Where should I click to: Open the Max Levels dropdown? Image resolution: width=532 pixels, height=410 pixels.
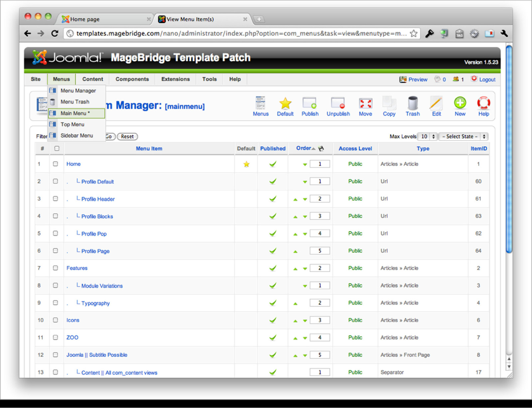coord(427,136)
